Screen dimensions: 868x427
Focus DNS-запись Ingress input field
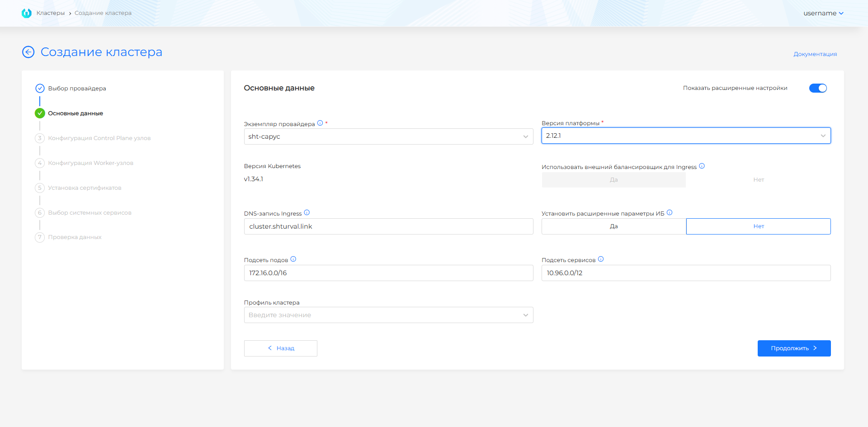[388, 226]
